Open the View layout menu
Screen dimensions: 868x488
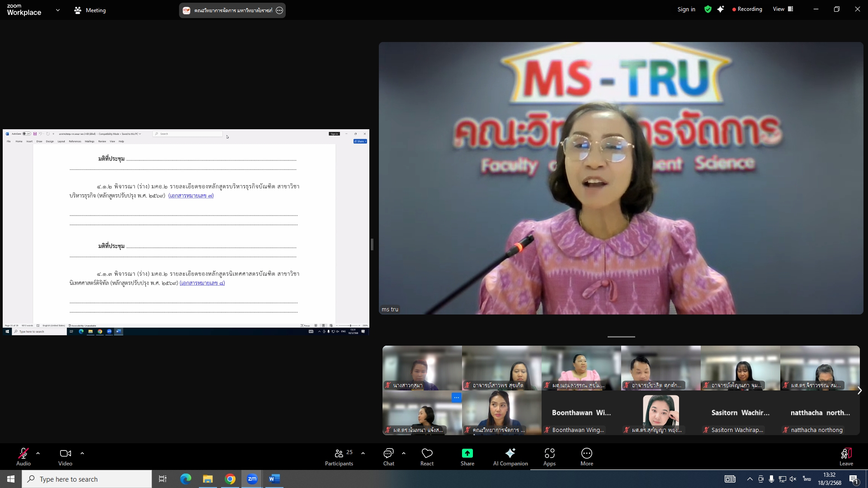pyautogui.click(x=783, y=9)
